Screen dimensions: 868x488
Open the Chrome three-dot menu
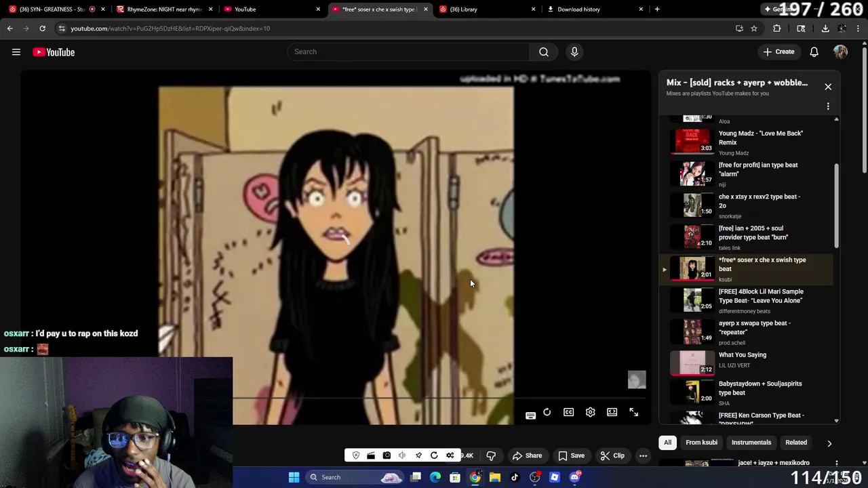click(x=858, y=28)
